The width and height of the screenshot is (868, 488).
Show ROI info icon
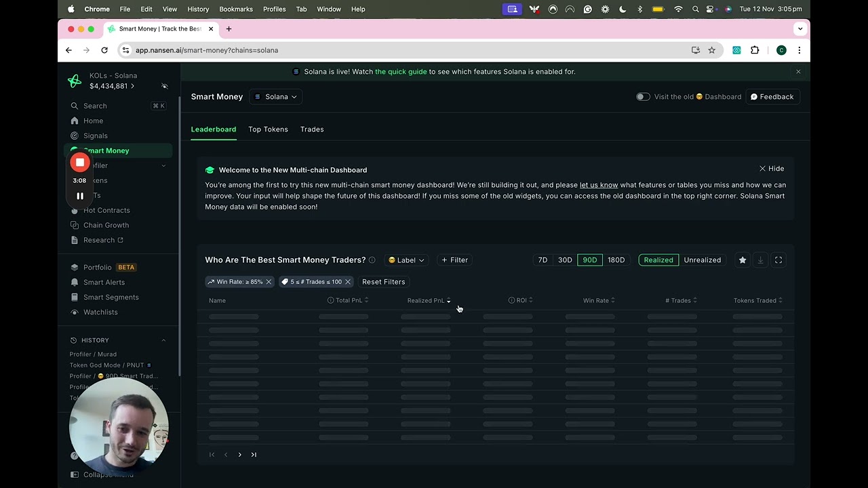point(511,300)
